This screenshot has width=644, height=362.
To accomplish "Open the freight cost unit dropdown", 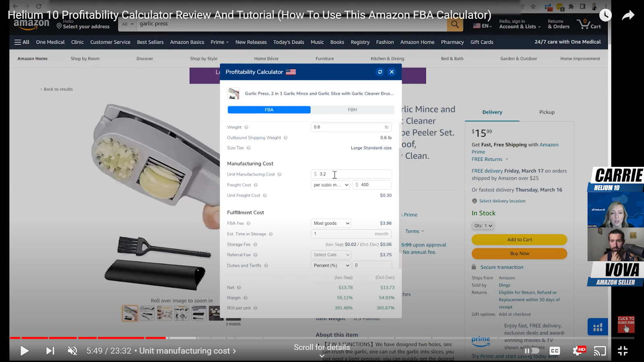I will pyautogui.click(x=331, y=185).
